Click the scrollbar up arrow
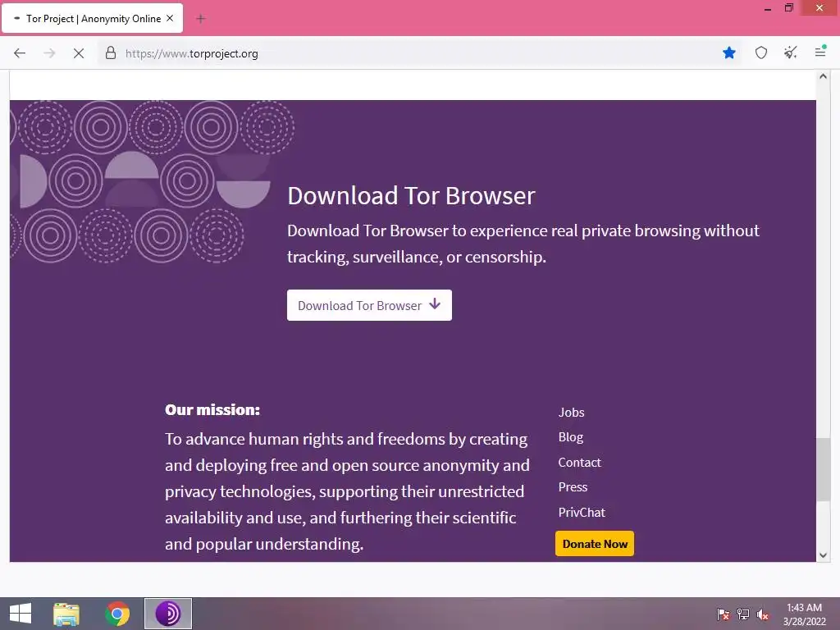840x630 pixels. [823, 76]
